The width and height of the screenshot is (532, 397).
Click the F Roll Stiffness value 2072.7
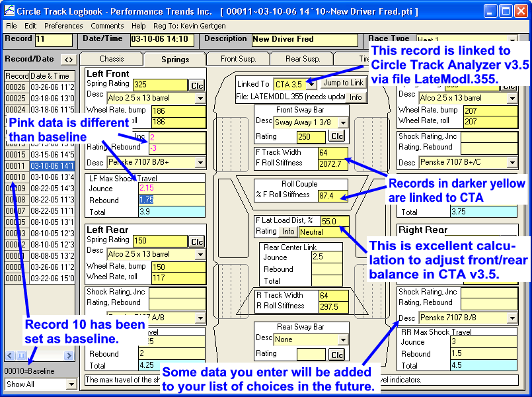(x=333, y=164)
